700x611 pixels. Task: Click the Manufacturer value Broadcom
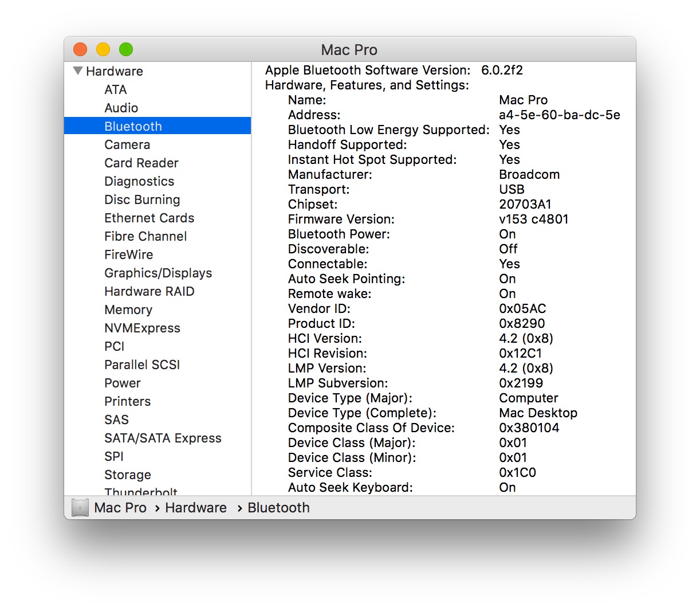pos(529,174)
